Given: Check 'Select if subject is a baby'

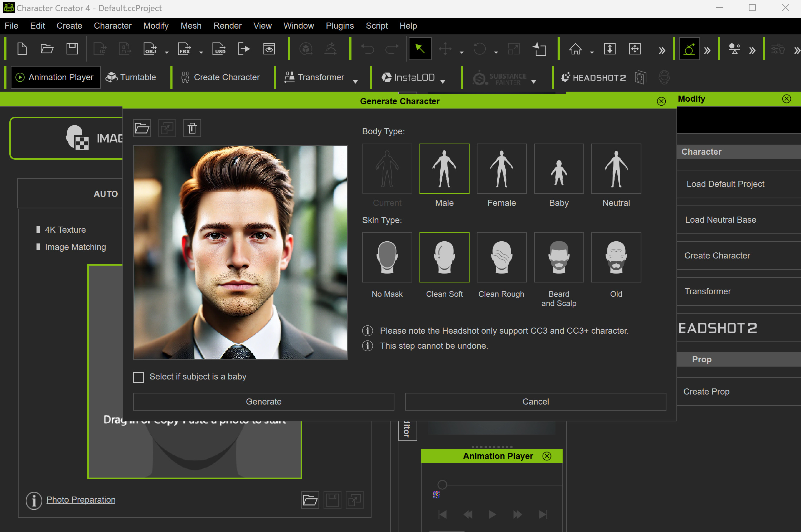Looking at the screenshot, I should (x=139, y=377).
